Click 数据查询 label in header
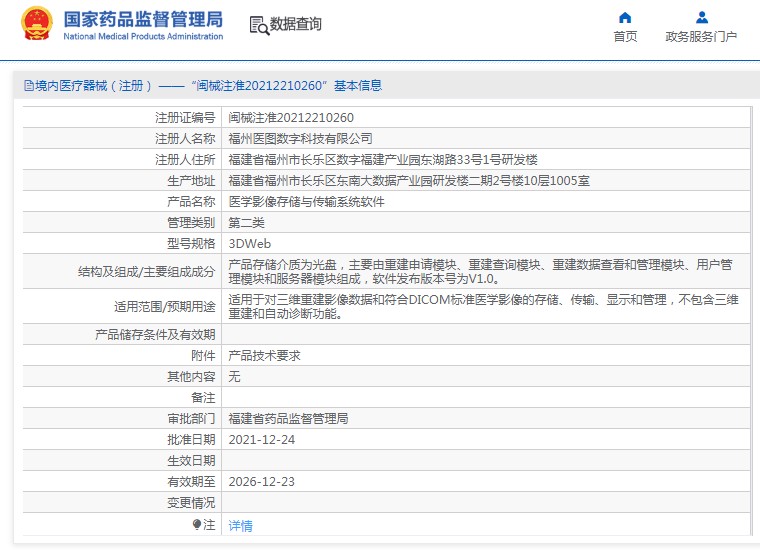The width and height of the screenshot is (760, 550). 296,24
